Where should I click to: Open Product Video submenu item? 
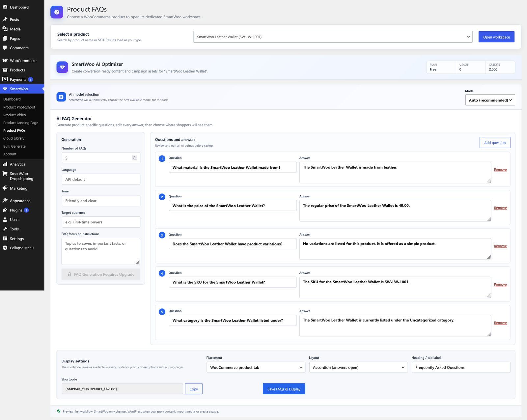click(x=14, y=115)
